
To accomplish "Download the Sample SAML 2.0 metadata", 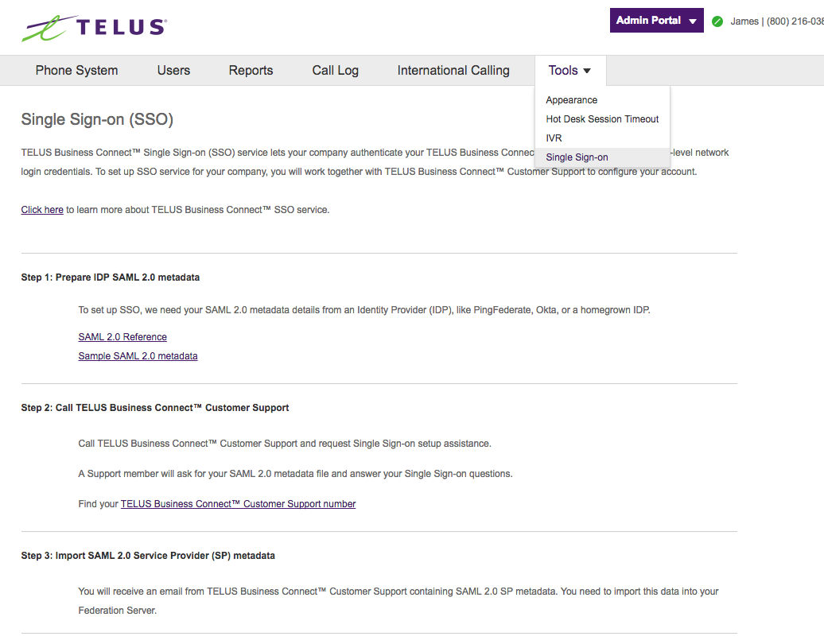I will click(138, 355).
